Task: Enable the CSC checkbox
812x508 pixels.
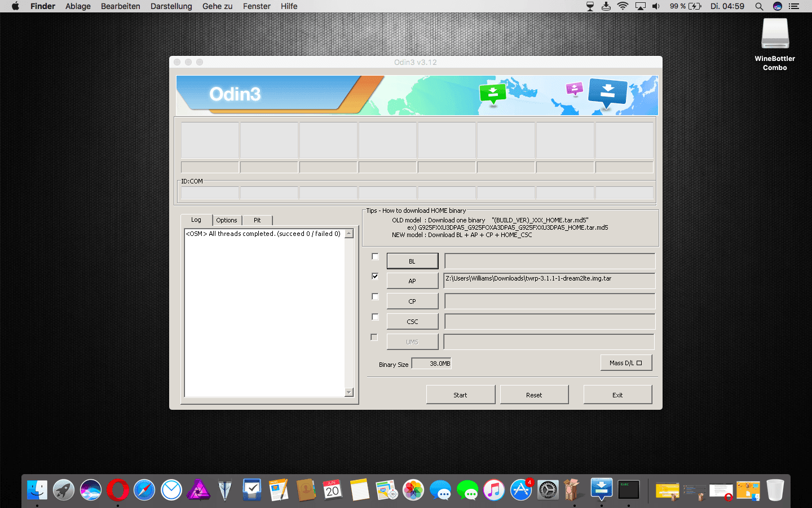Action: (x=375, y=317)
